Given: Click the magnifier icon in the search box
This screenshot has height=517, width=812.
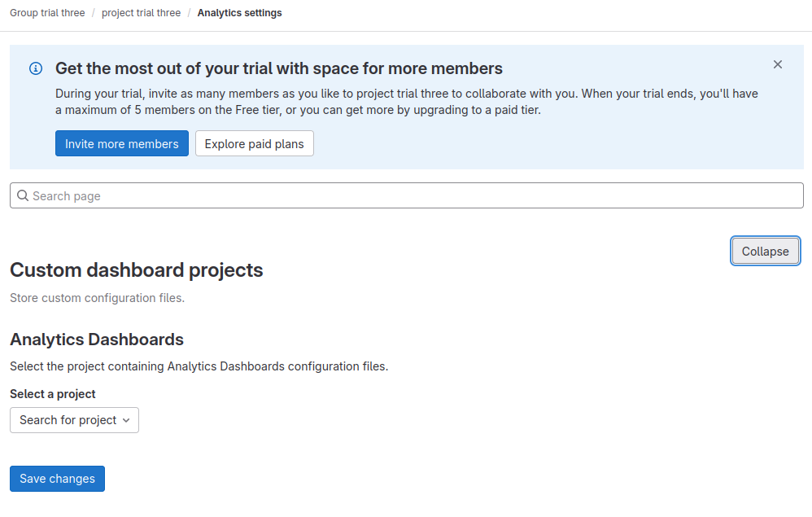Looking at the screenshot, I should coord(23,195).
